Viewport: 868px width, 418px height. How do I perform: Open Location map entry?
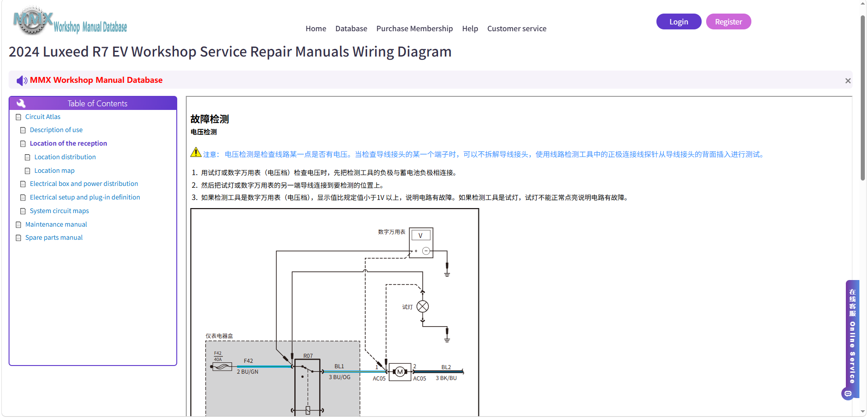tap(54, 171)
